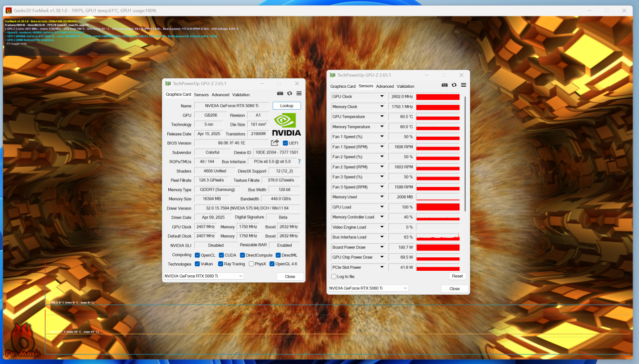Click the GPU Load red graph
The image size is (639, 364).
[438, 207]
